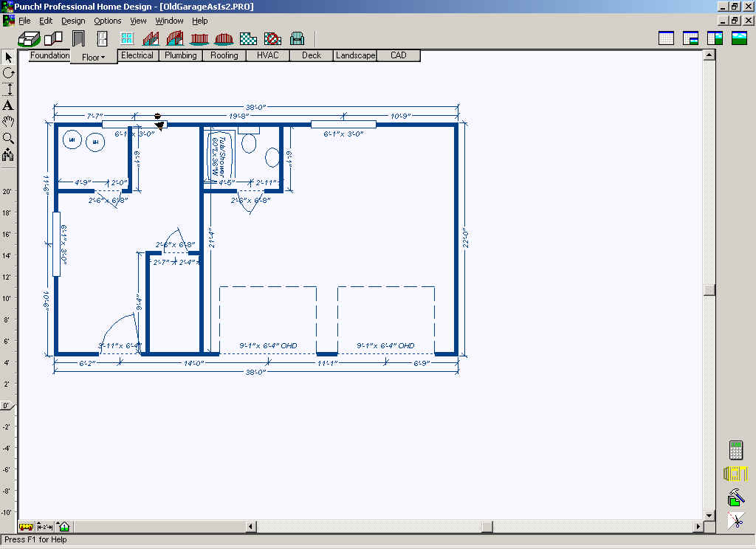The image size is (756, 549).
Task: Switch to full 3D landscape view
Action: 739,38
